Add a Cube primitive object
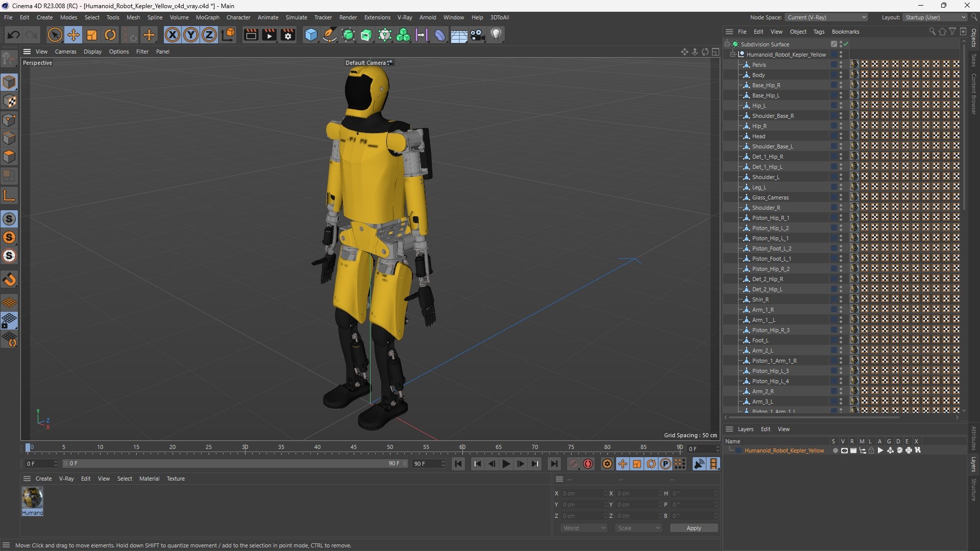 pos(311,35)
